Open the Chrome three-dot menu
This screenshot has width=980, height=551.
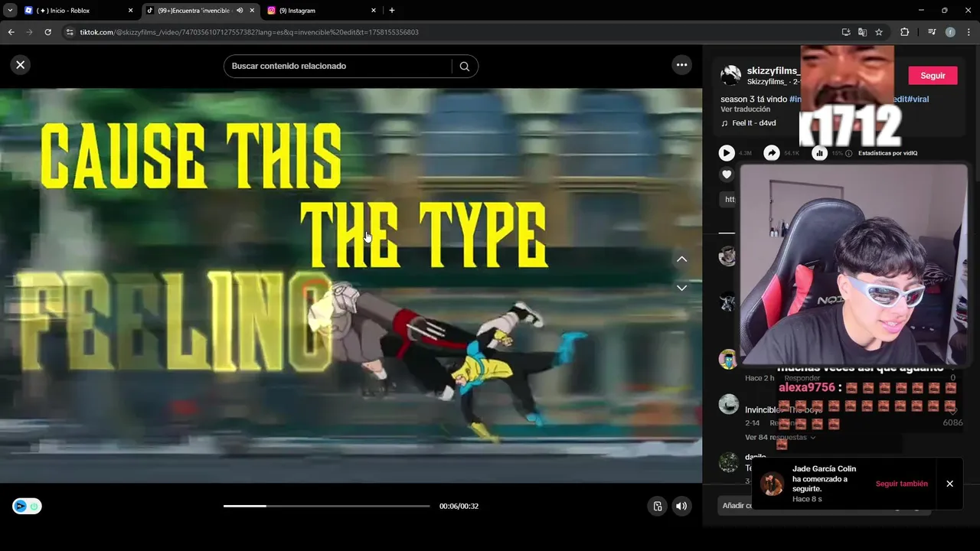[x=969, y=32]
